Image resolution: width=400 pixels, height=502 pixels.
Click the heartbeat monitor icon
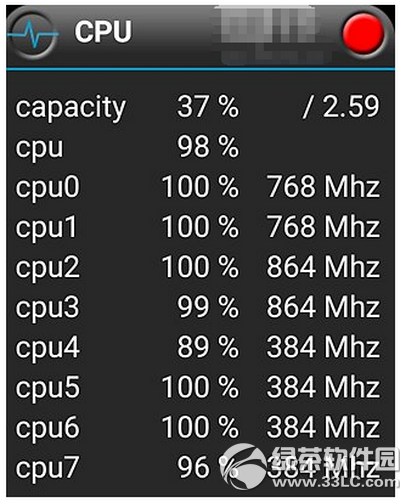(32, 35)
